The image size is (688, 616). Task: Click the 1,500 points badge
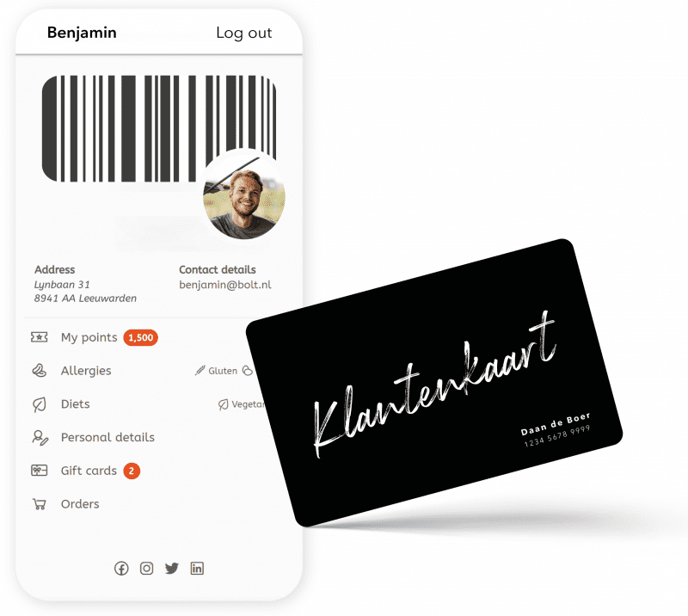tap(140, 337)
